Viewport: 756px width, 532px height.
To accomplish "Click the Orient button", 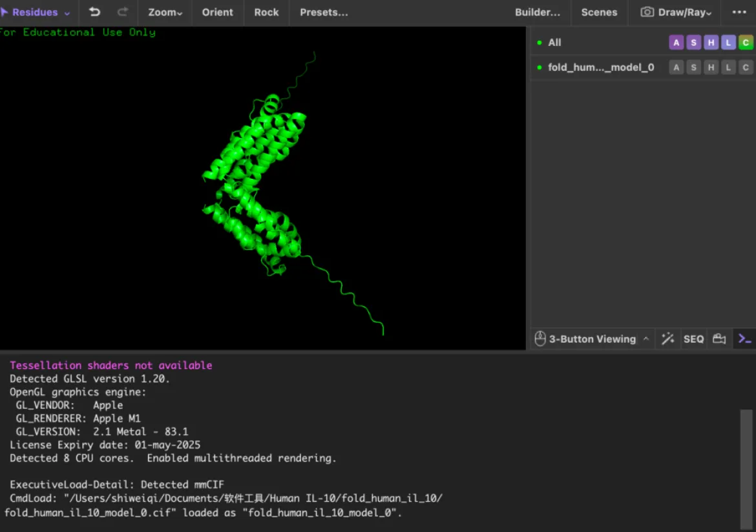I will coord(217,12).
